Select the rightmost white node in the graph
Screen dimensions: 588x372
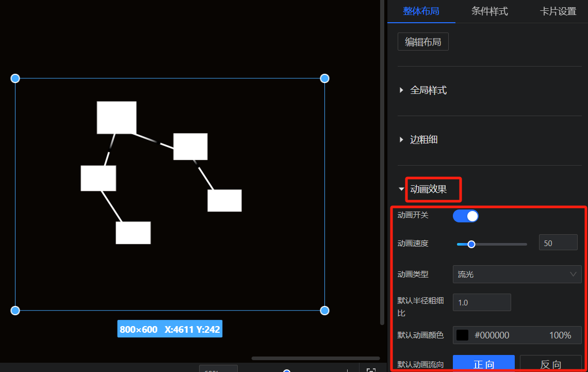pyautogui.click(x=224, y=201)
